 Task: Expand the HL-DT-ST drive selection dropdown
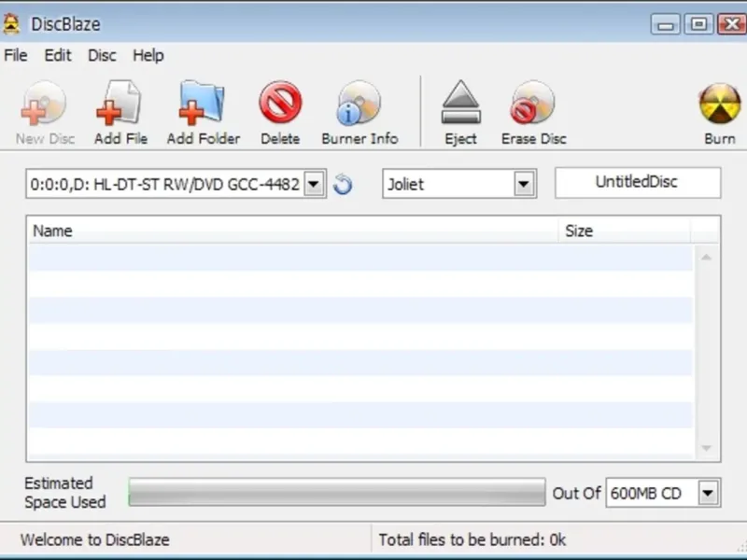[314, 183]
